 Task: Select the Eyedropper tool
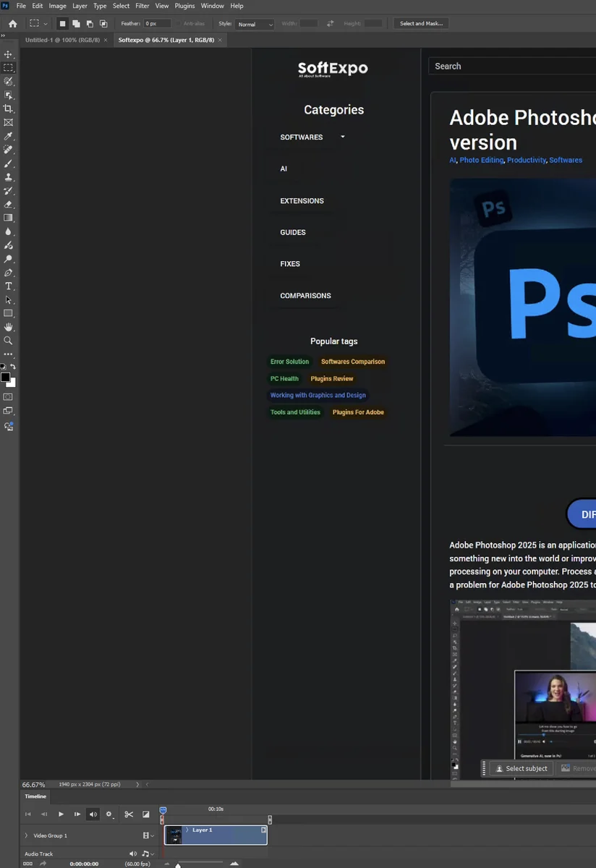tap(9, 137)
